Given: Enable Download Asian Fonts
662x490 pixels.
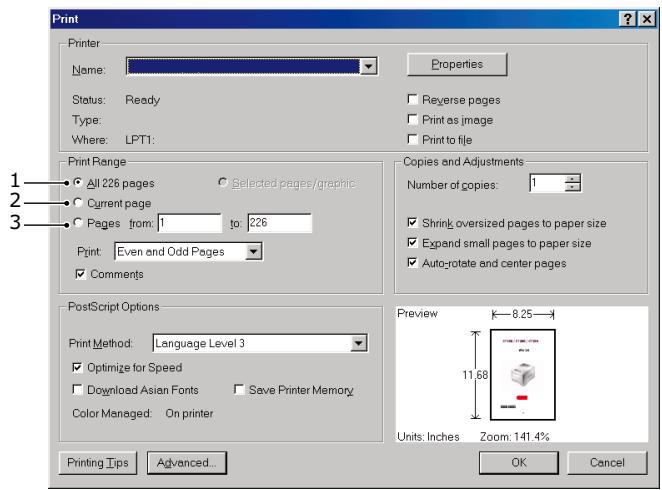Looking at the screenshot, I should pyautogui.click(x=77, y=389).
